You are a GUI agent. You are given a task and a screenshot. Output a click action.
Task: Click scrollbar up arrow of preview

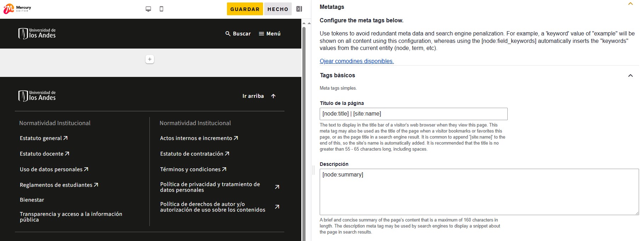[x=304, y=23]
